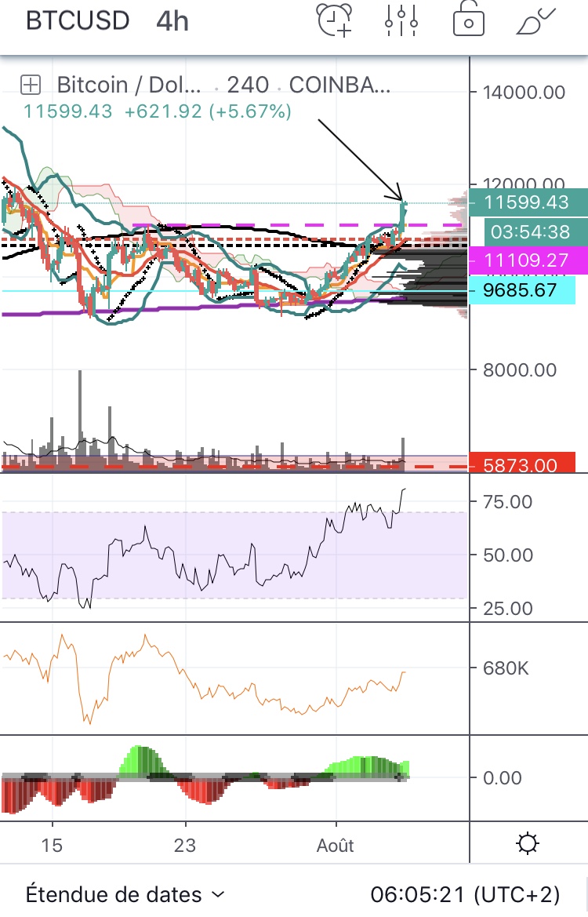Tap the 23 date label on time axis
Image resolution: width=588 pixels, height=917 pixels.
coord(185,846)
